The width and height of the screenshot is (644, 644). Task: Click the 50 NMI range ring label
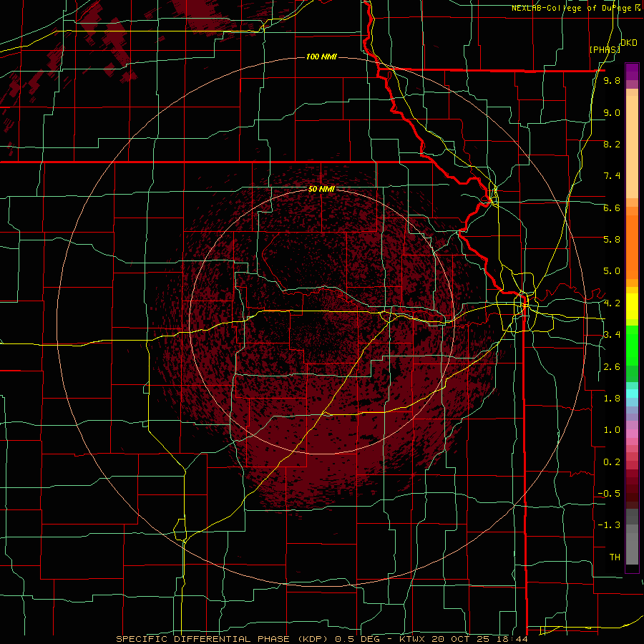(x=321, y=189)
